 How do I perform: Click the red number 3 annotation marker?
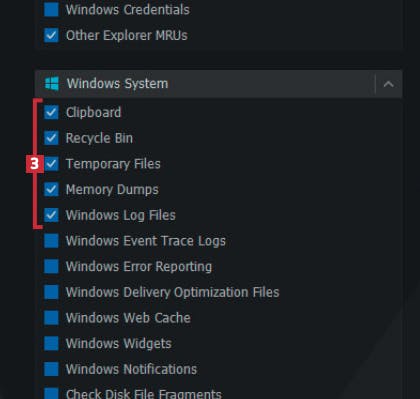coord(35,164)
